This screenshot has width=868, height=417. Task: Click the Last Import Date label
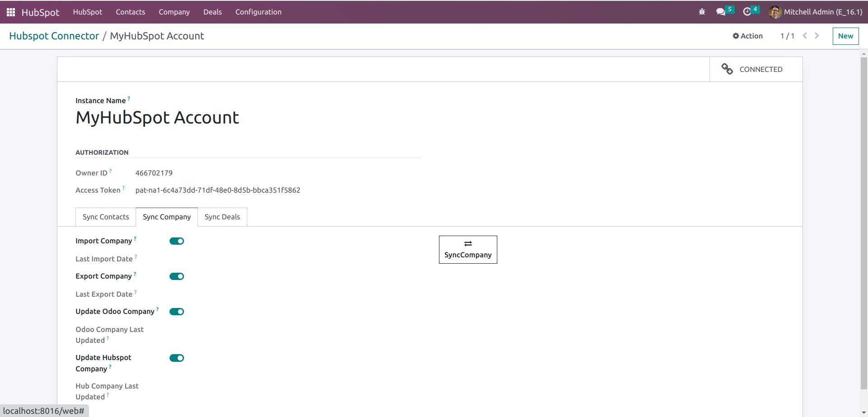click(x=104, y=259)
